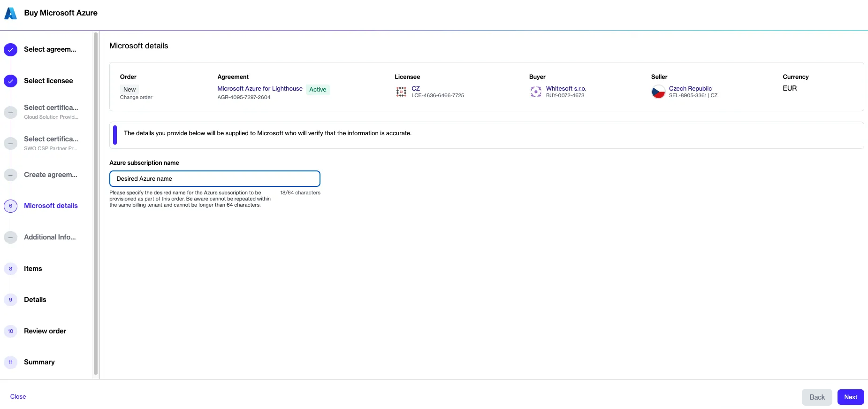Open the Microsoft Azure for Lighthouse agreement link

tap(259, 89)
